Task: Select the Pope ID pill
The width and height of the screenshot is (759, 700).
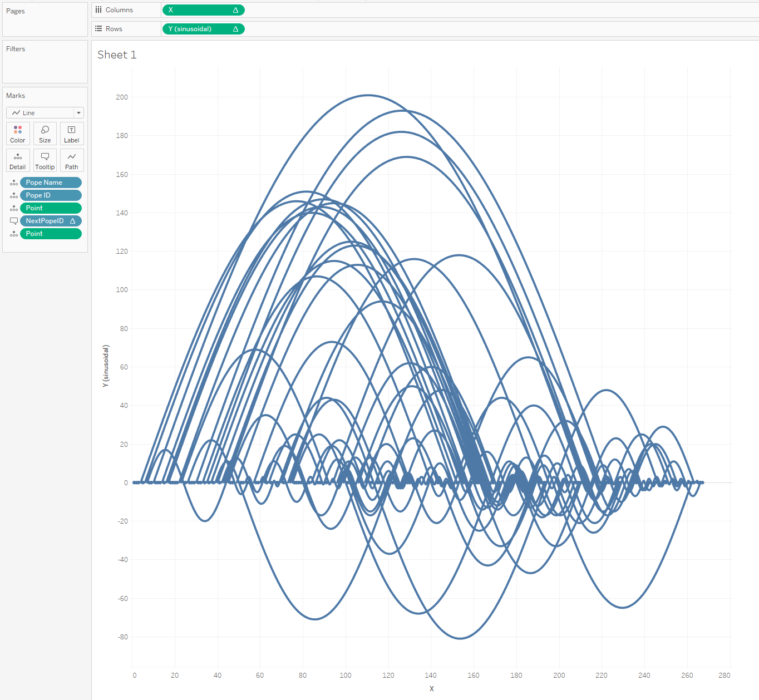Action: [50, 195]
